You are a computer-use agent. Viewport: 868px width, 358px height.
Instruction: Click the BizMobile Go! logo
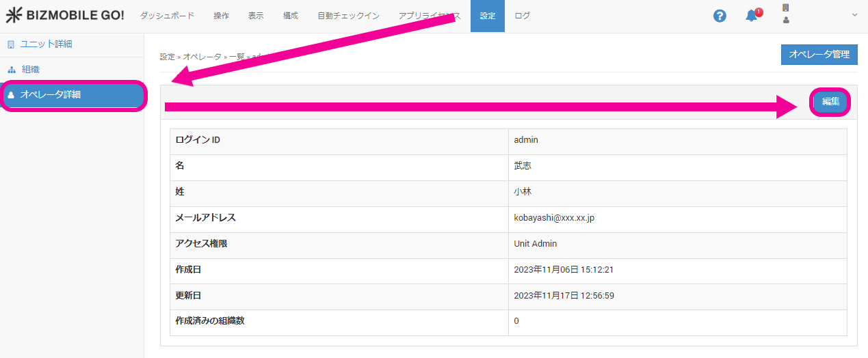tap(65, 16)
